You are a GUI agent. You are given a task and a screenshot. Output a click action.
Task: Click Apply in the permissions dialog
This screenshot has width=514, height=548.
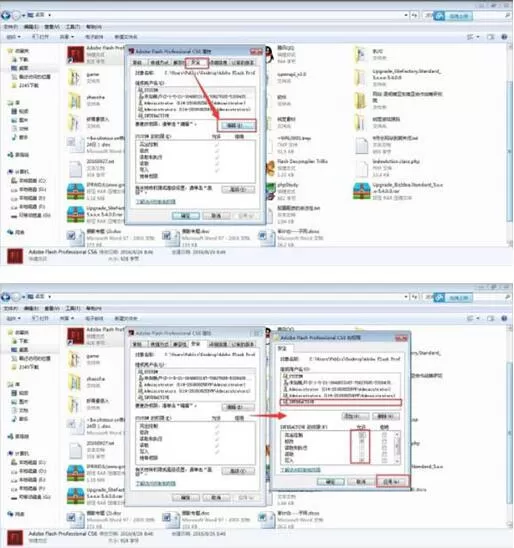click(x=392, y=482)
